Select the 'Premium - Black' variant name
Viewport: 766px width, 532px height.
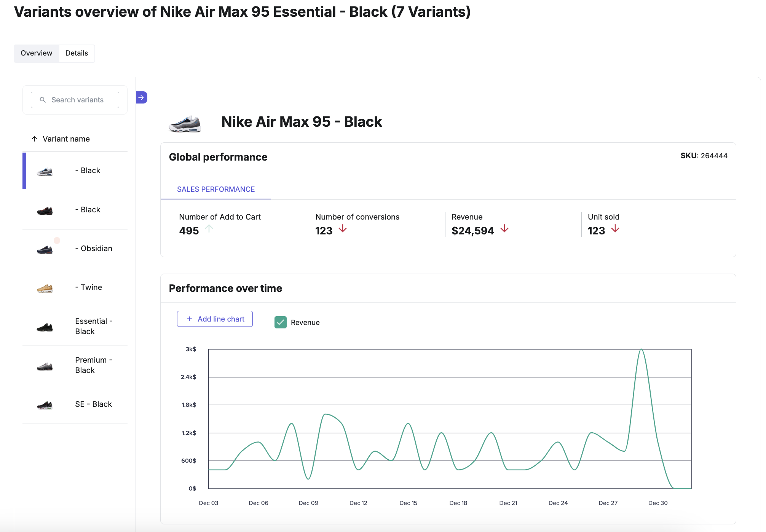[94, 365]
